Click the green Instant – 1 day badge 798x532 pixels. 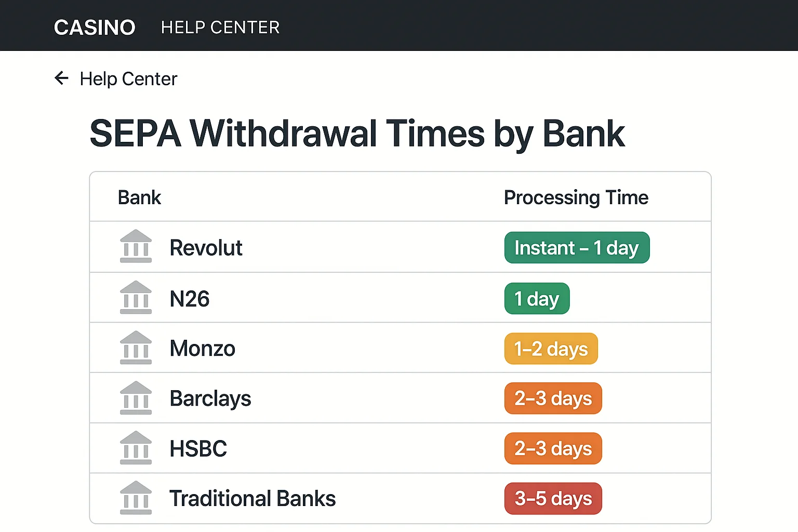tap(577, 248)
